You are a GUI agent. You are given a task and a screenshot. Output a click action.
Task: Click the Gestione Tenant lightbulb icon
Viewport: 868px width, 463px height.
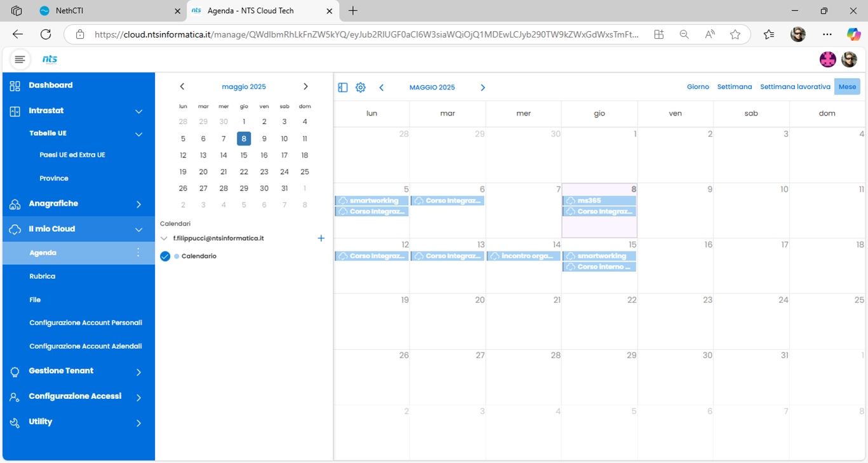[15, 372]
